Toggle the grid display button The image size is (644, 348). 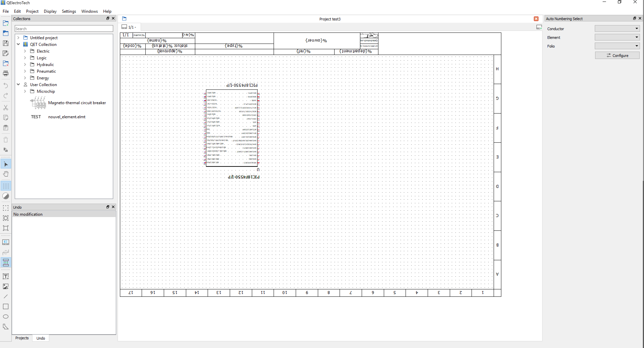point(6,186)
